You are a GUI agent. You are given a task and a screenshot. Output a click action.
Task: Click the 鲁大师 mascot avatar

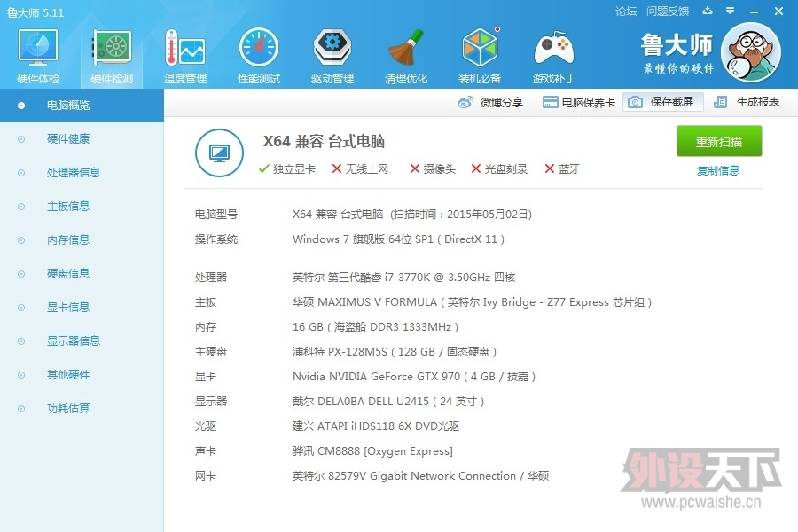(x=751, y=52)
